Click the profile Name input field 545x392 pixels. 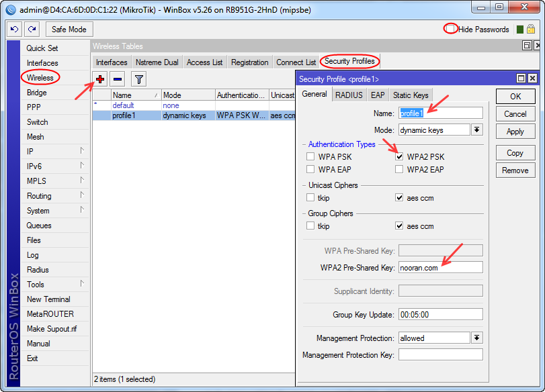[x=441, y=113]
